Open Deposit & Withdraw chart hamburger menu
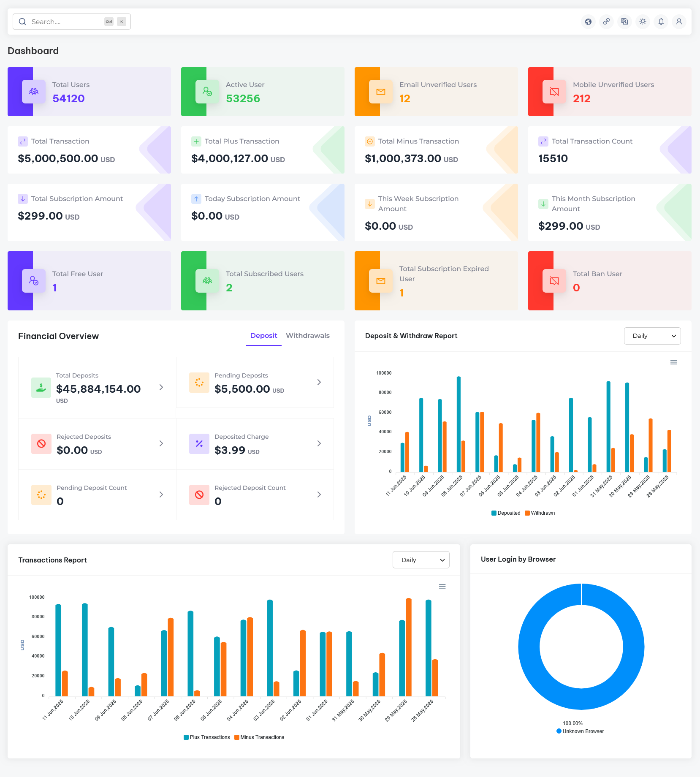The image size is (700, 777). 673,362
